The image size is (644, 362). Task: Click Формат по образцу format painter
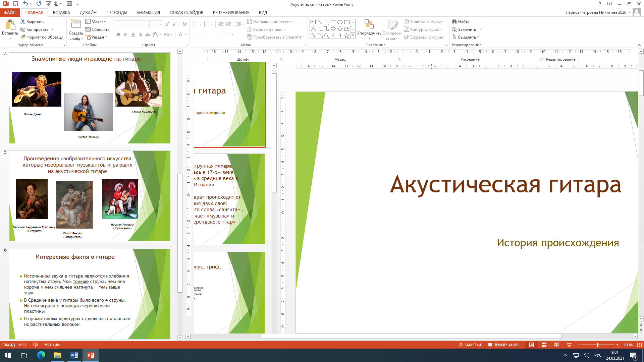[x=42, y=37]
